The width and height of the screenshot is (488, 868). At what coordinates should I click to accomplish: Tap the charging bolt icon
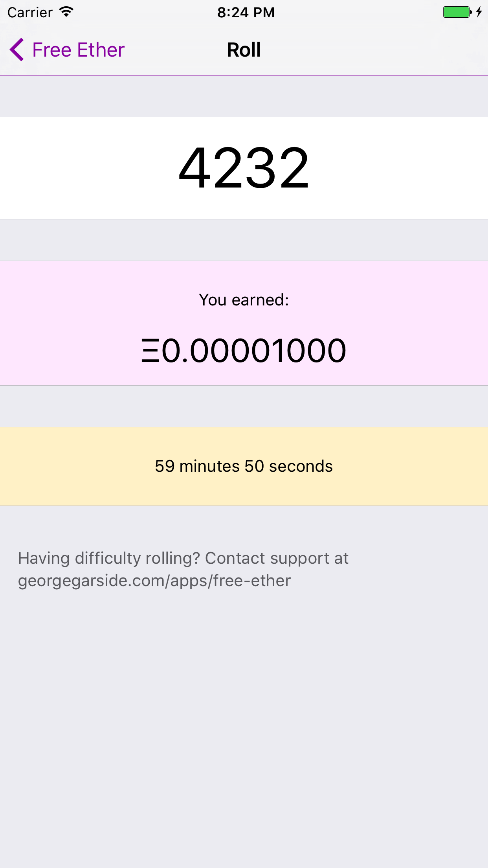click(479, 12)
